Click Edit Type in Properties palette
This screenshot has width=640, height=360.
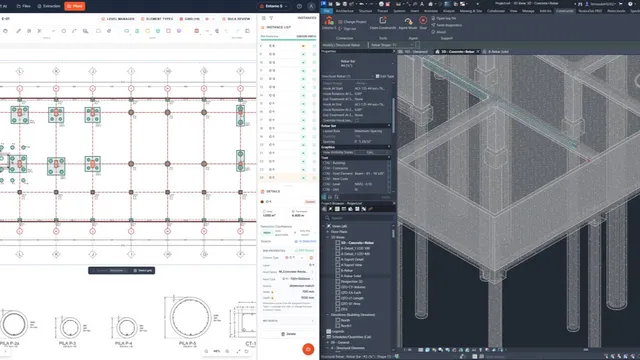tap(384, 76)
